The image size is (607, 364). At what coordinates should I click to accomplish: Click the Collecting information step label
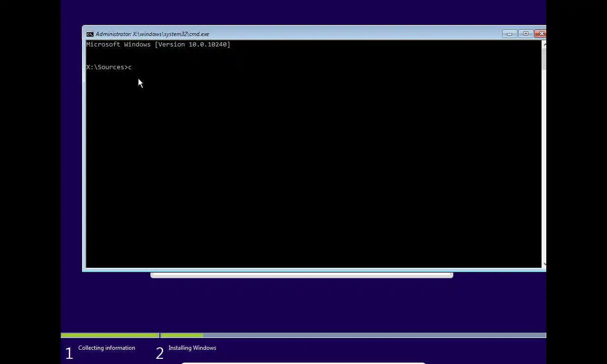coord(107,348)
